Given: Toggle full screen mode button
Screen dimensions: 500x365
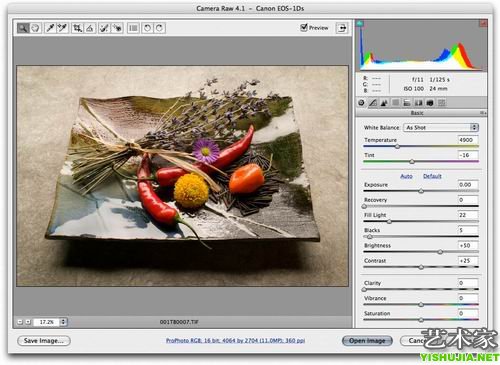Looking at the screenshot, I should tap(342, 28).
